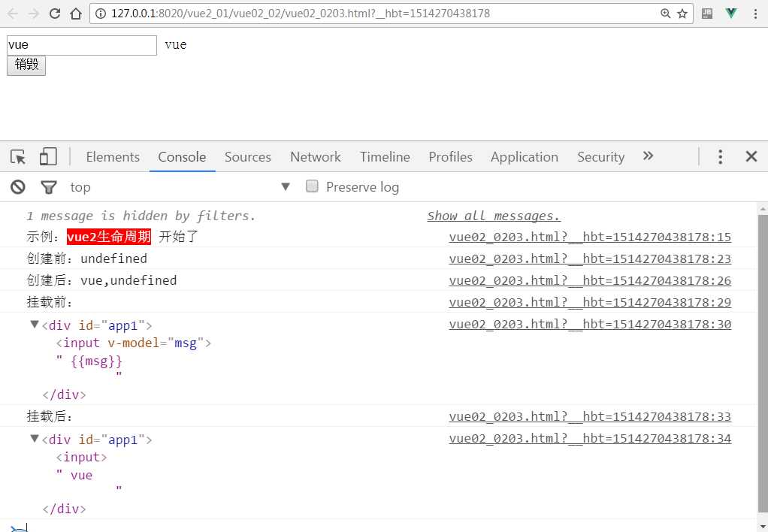This screenshot has width=768, height=532.
Task: Click the 创建后: vue,undefined log message
Action: click(x=101, y=281)
